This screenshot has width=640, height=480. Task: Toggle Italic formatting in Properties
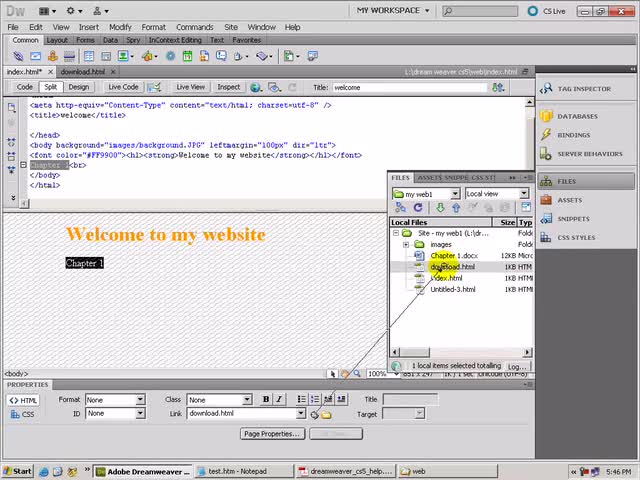[279, 399]
